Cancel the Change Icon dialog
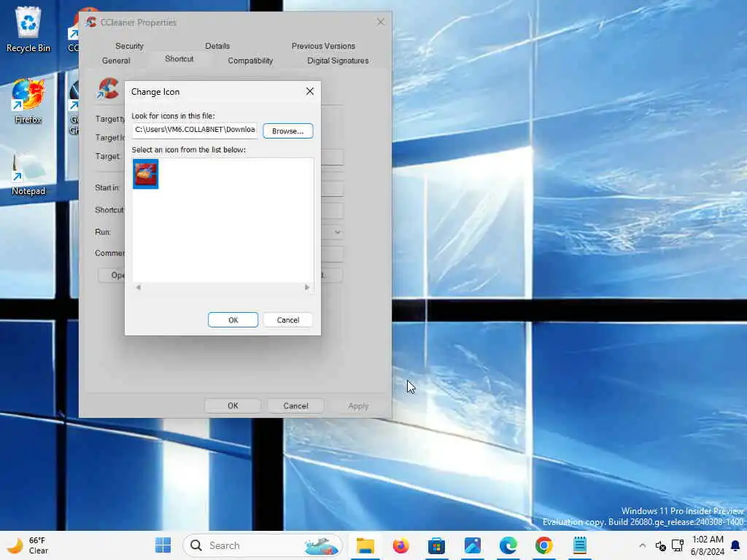The height and width of the screenshot is (560, 747). coord(287,320)
